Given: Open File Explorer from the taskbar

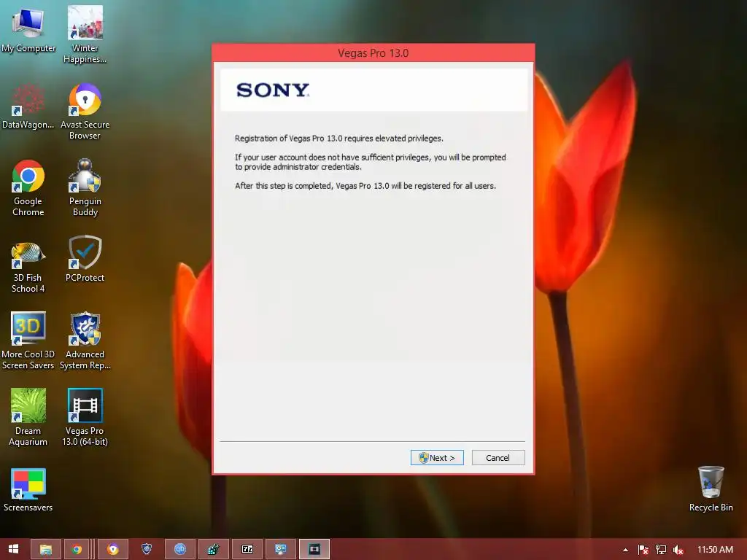Looking at the screenshot, I should [x=46, y=549].
